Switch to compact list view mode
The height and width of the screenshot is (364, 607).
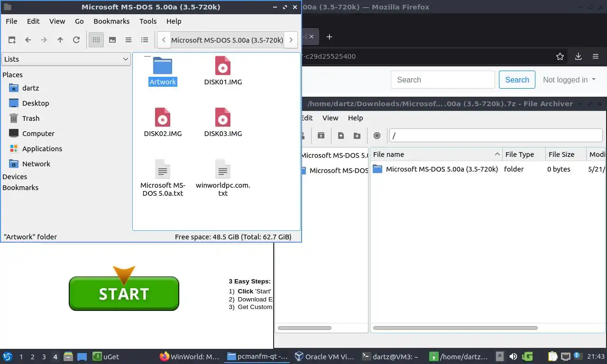(x=129, y=40)
